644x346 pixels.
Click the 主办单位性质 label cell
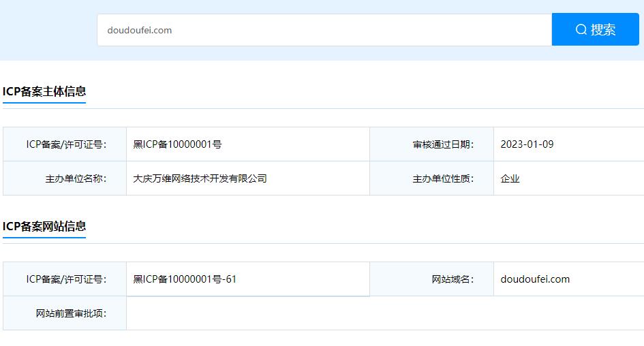coord(431,178)
